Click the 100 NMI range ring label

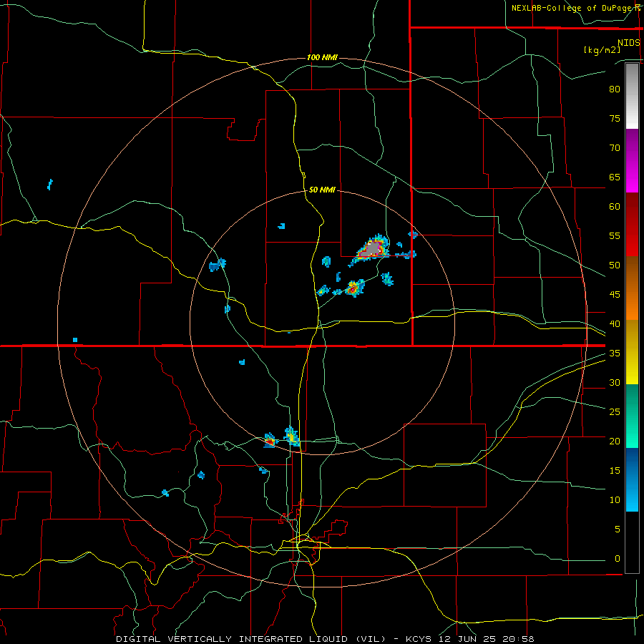[x=322, y=57]
